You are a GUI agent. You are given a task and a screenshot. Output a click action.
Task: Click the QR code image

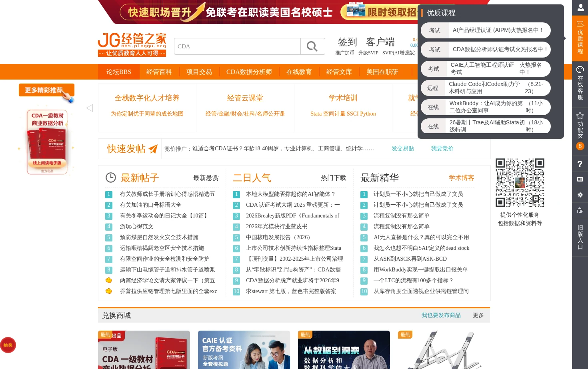[x=520, y=183]
